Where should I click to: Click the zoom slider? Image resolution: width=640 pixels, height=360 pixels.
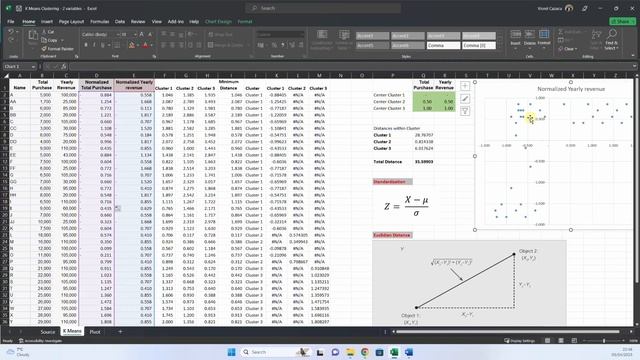point(604,340)
